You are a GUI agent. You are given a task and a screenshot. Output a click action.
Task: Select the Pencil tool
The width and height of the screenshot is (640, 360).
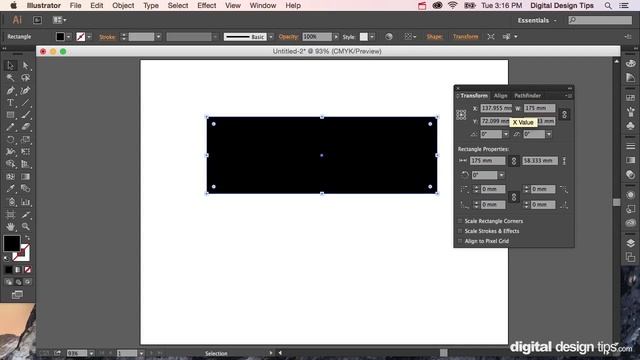(10, 127)
